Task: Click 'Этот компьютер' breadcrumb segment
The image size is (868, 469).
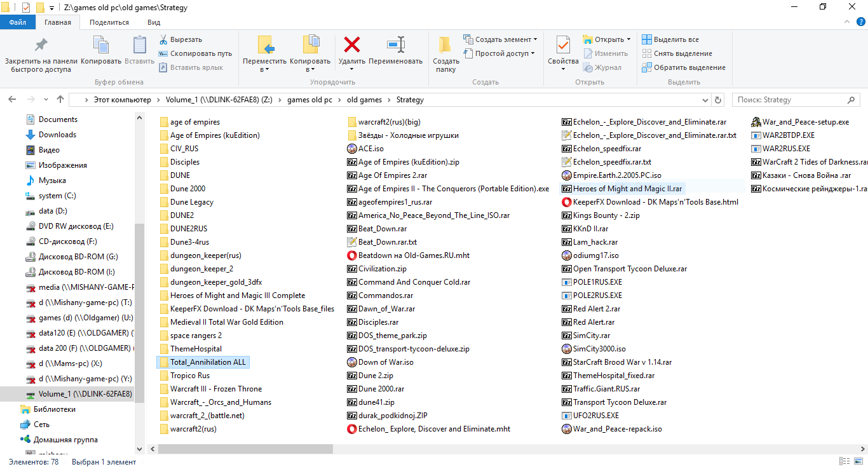Action: [x=123, y=100]
